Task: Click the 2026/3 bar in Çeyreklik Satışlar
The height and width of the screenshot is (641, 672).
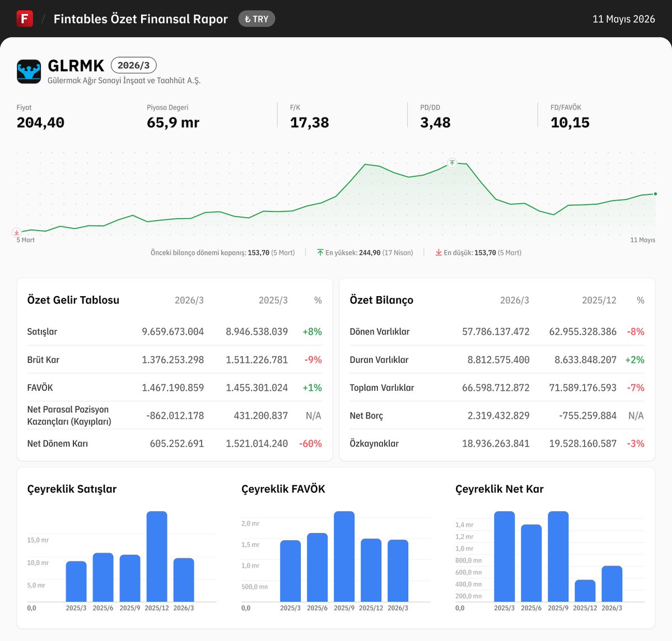Action: click(x=184, y=580)
